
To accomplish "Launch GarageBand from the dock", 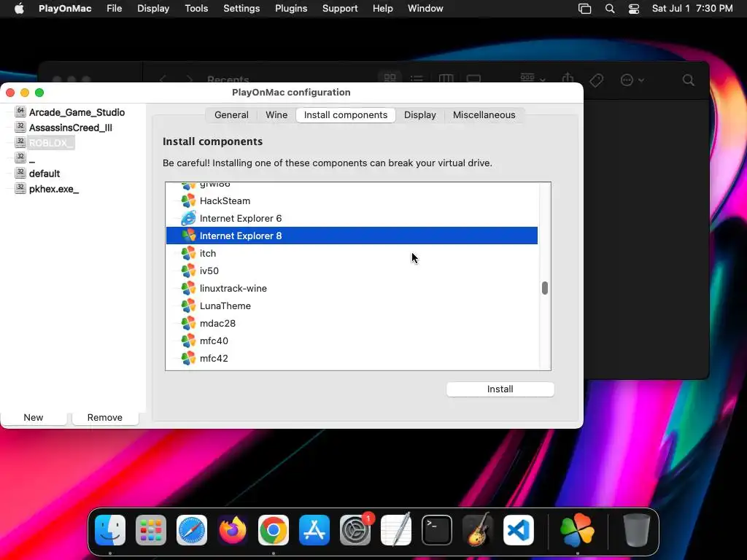I will [x=478, y=530].
